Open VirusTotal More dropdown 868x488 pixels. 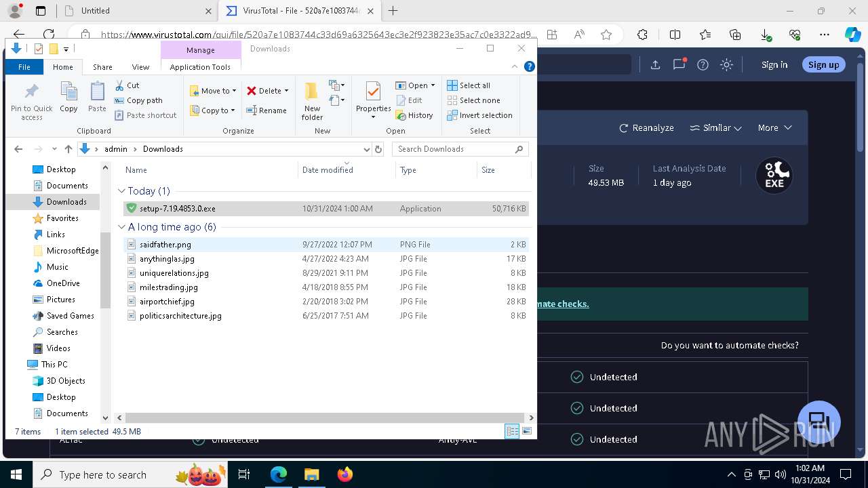tap(775, 127)
